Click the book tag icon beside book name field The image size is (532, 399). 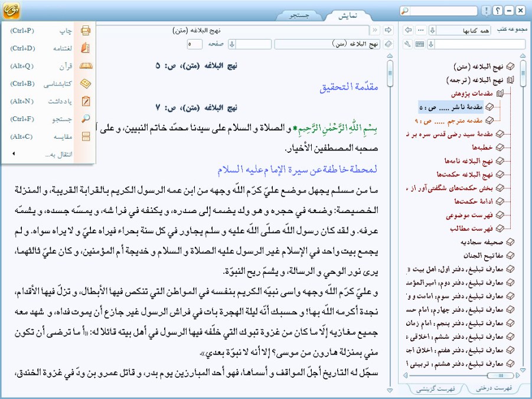click(x=388, y=44)
